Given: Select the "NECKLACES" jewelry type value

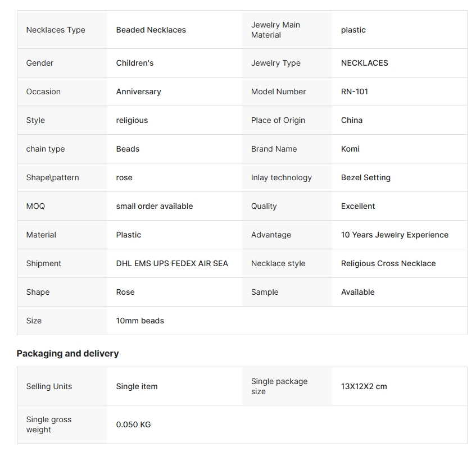Looking at the screenshot, I should (364, 63).
